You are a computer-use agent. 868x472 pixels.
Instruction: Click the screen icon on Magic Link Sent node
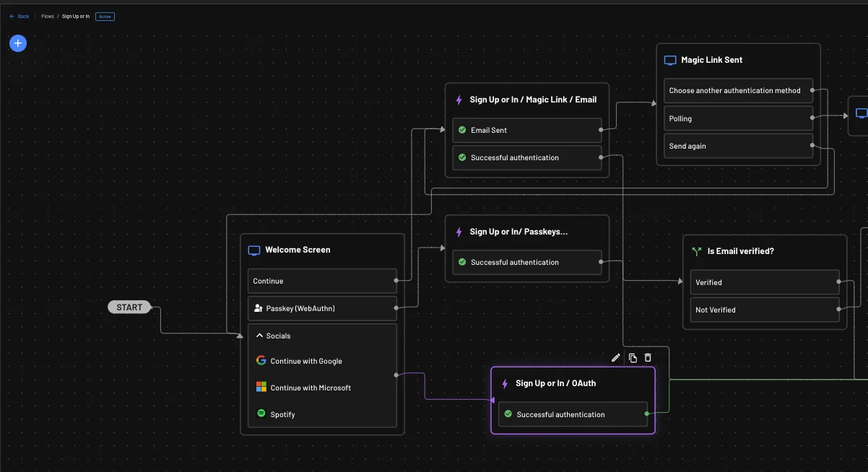point(670,61)
